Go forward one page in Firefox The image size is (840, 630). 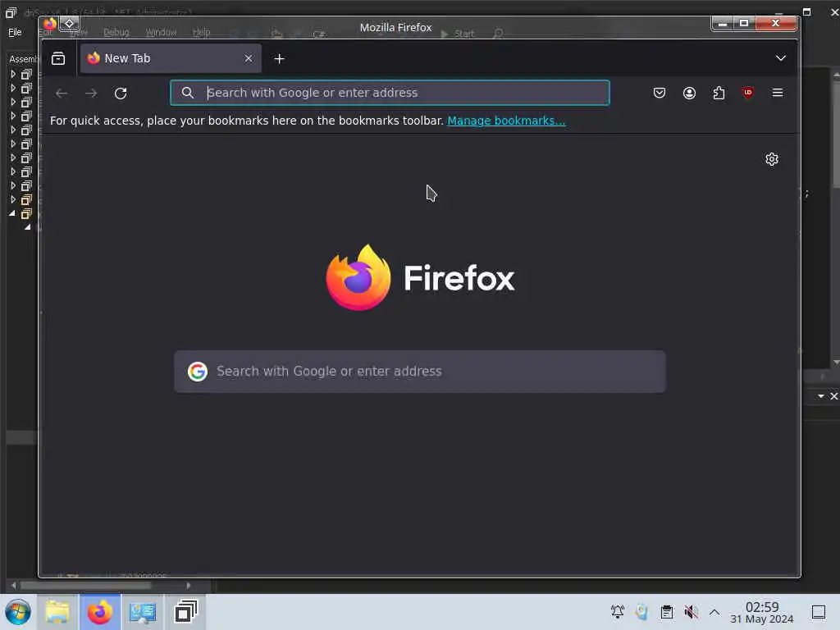[x=91, y=94]
